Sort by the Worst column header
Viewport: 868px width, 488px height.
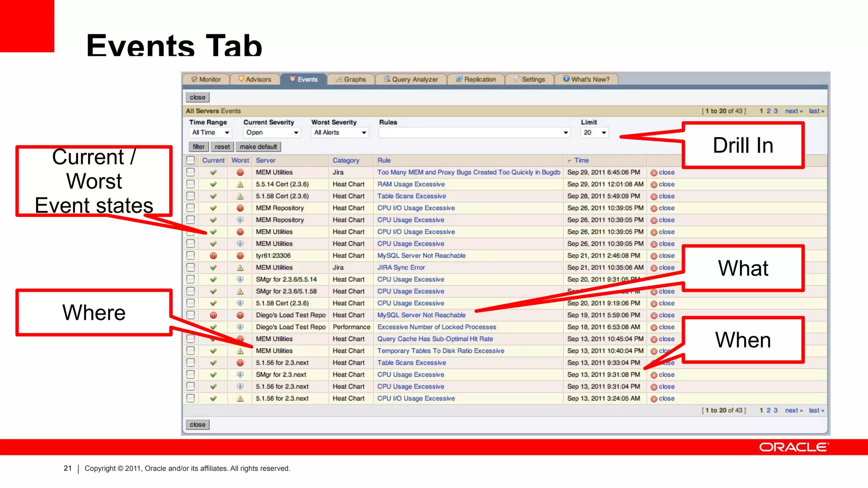click(x=240, y=161)
